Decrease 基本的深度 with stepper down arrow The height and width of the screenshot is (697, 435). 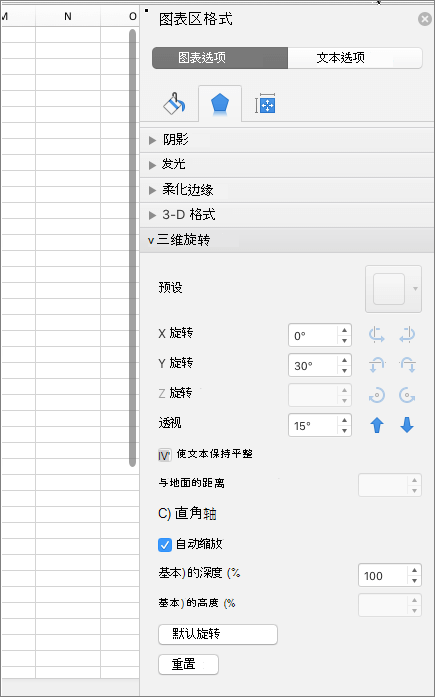(x=414, y=581)
